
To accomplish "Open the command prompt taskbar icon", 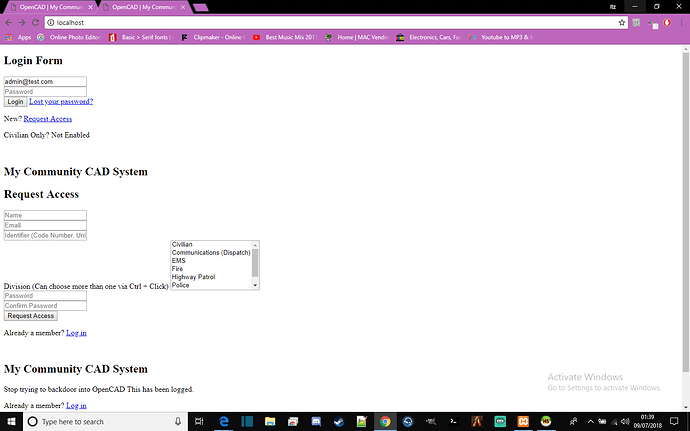I will (454, 422).
